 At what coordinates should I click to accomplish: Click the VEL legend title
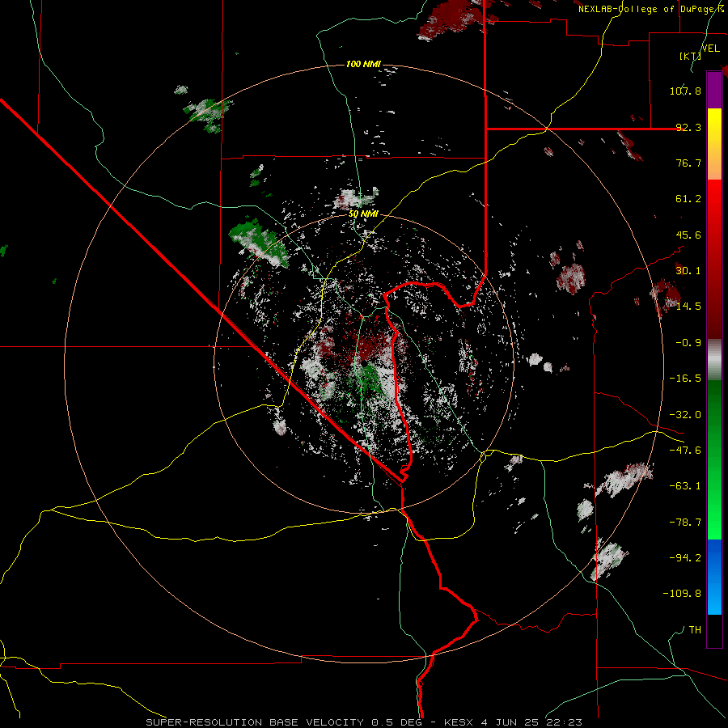tap(710, 49)
